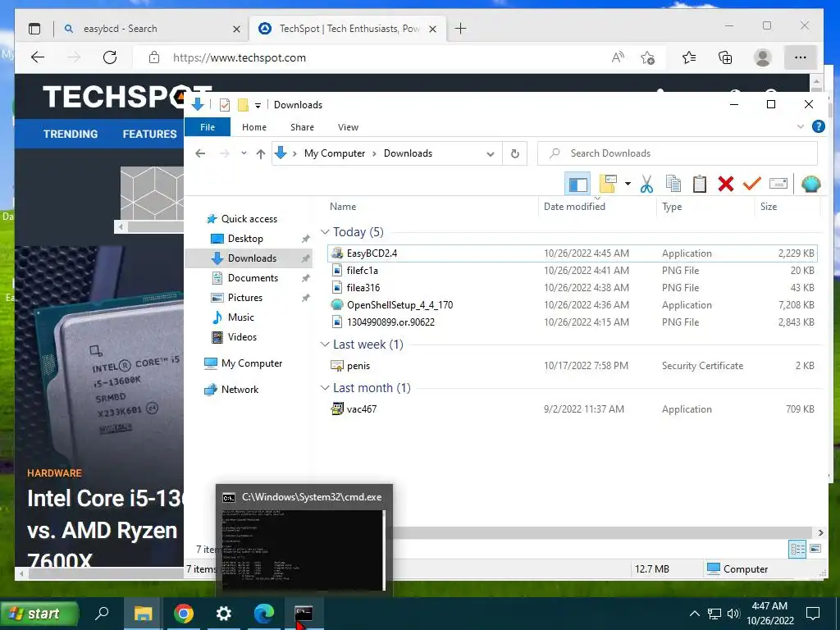
Task: Open Edge Collections icon
Action: [725, 57]
